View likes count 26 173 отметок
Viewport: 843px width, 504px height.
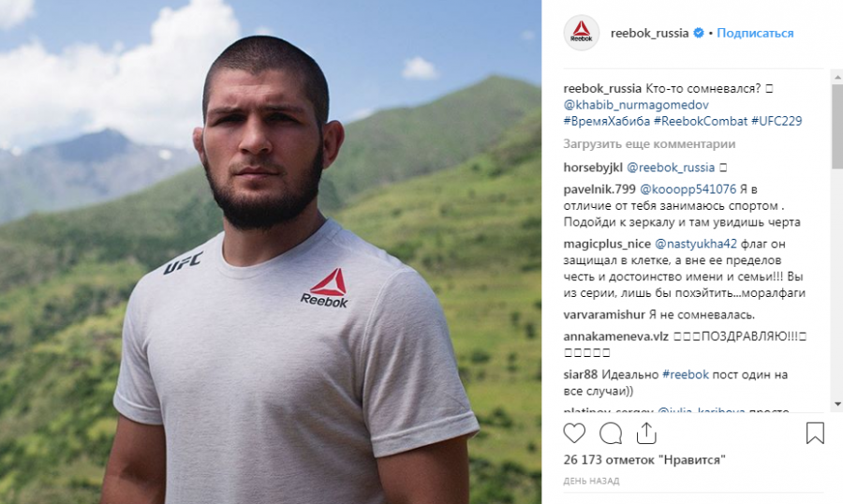pyautogui.click(x=644, y=460)
